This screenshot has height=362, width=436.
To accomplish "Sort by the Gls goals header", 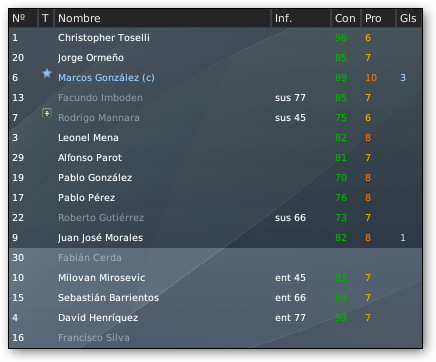I will coord(409,18).
